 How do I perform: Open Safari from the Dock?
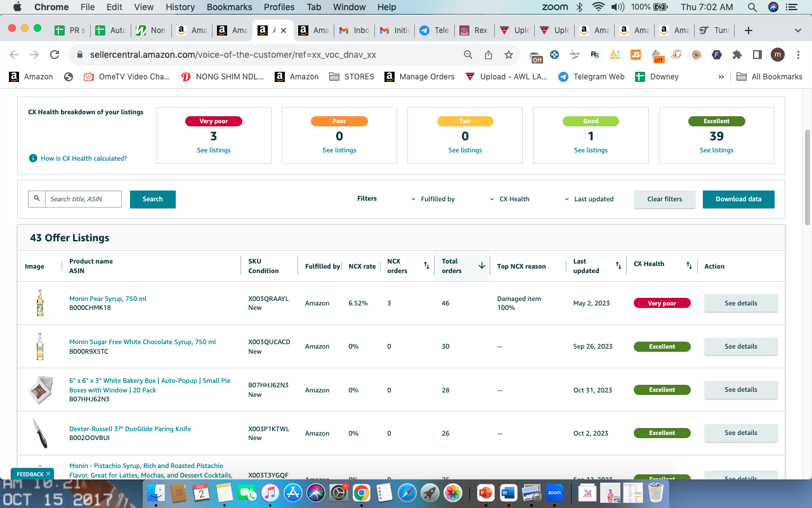407,492
